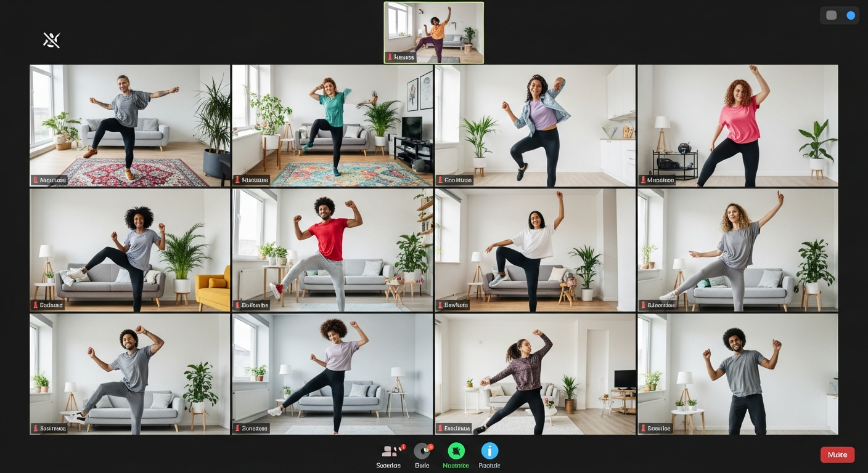Select the tile with the teal patterned rug
This screenshot has height=473, width=868.
332,125
